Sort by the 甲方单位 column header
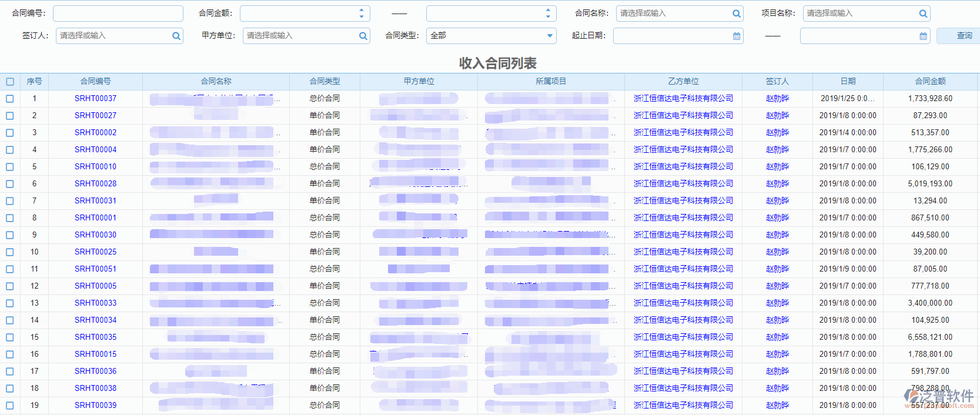The image size is (980, 415). (x=419, y=82)
